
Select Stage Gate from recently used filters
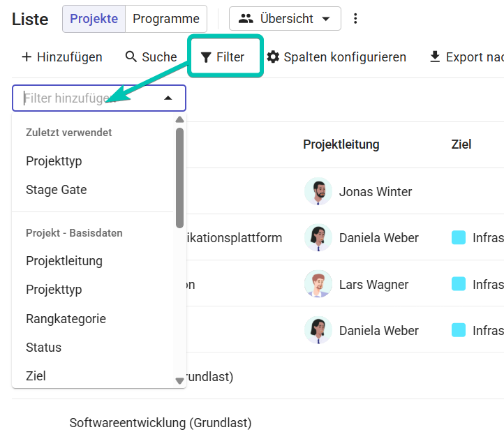tap(57, 190)
